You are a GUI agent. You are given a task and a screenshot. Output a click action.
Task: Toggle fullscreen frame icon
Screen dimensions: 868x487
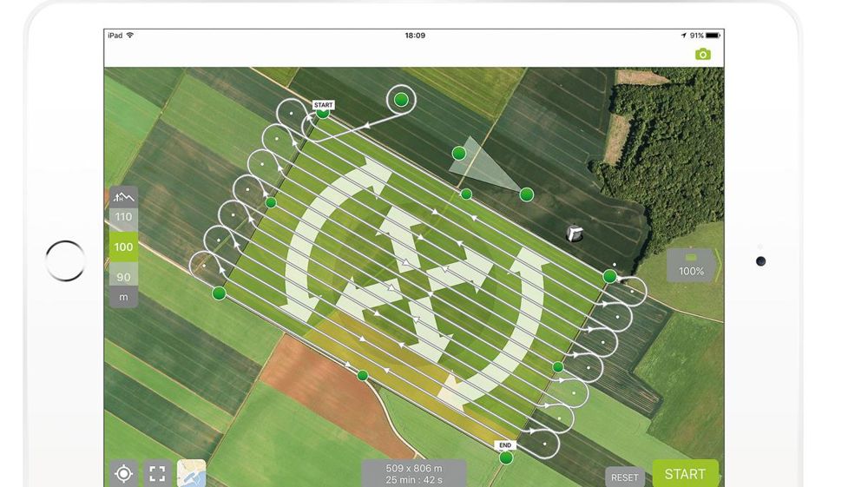click(157, 474)
